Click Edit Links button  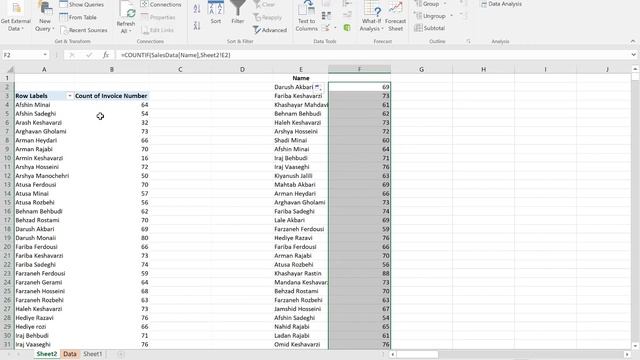click(x=158, y=30)
